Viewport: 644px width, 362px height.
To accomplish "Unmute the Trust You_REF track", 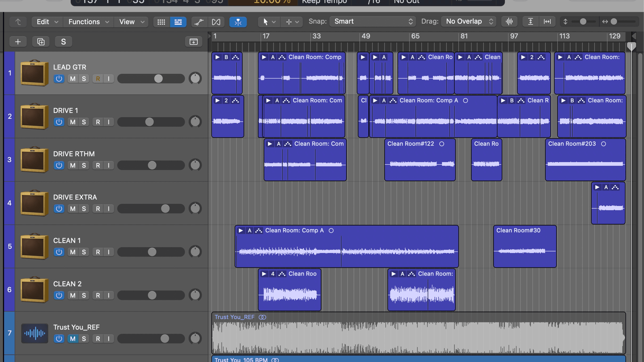I will tap(73, 339).
